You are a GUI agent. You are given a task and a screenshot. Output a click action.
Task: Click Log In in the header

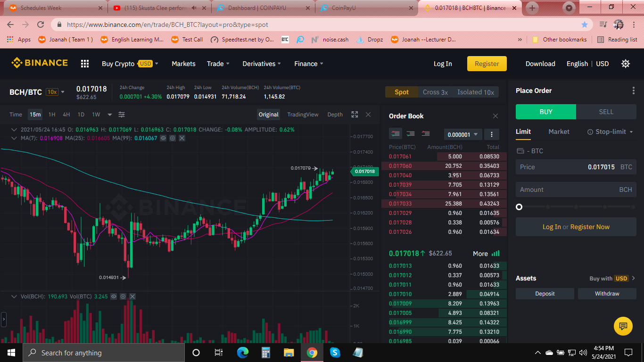click(443, 64)
